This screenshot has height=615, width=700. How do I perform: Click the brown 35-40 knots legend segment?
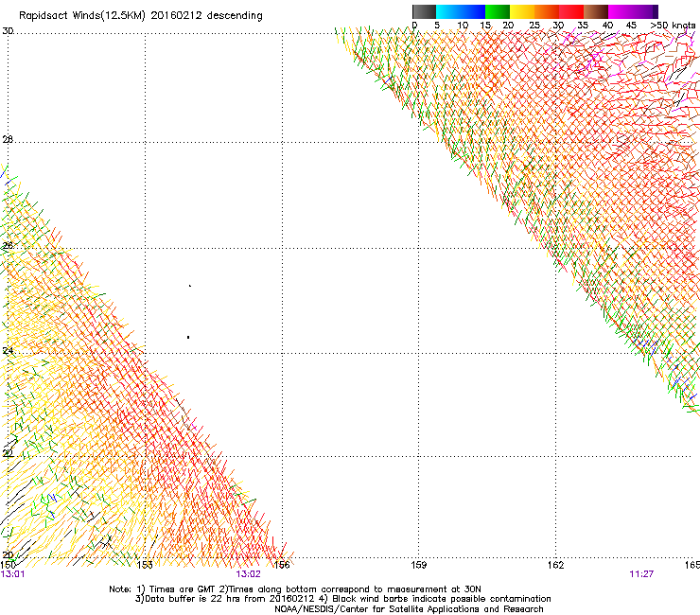click(x=596, y=11)
